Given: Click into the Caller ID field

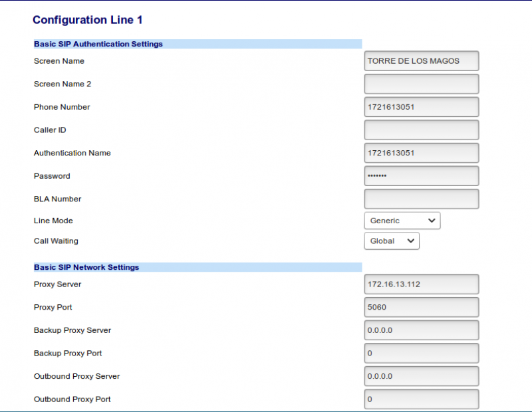Looking at the screenshot, I should pos(421,130).
